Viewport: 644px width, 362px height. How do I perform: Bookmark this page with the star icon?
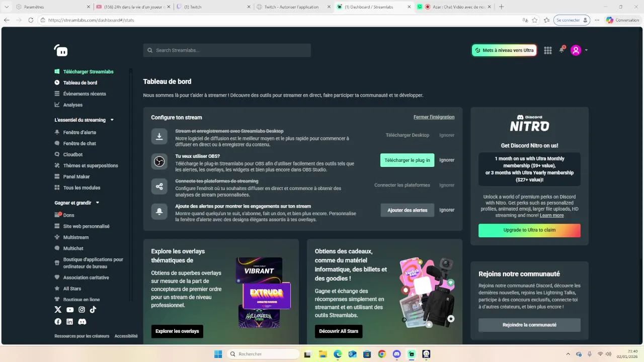point(535,20)
